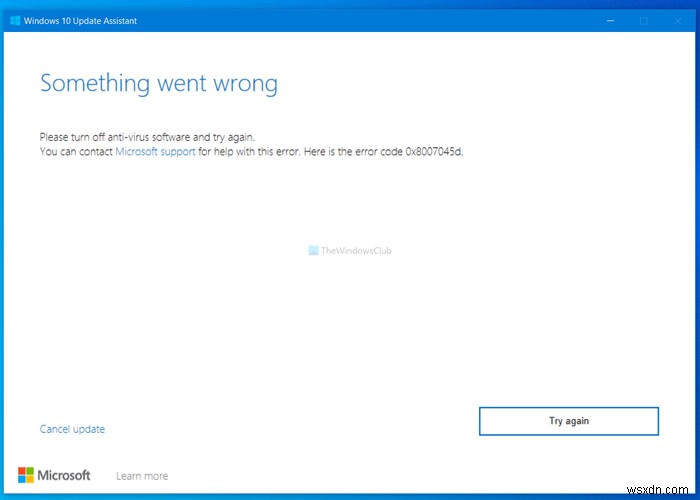This screenshot has width=700, height=500.
Task: Click error code 0x8007045d text
Action: pos(434,152)
